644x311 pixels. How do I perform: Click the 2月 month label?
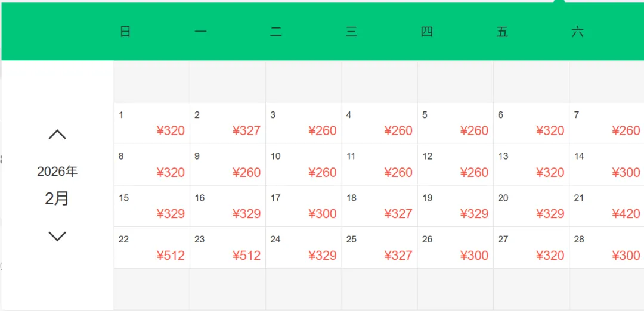tap(57, 198)
